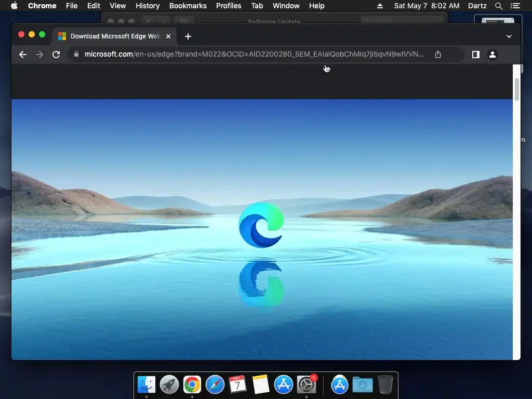Open the Window menu
The image size is (532, 399).
click(x=286, y=6)
